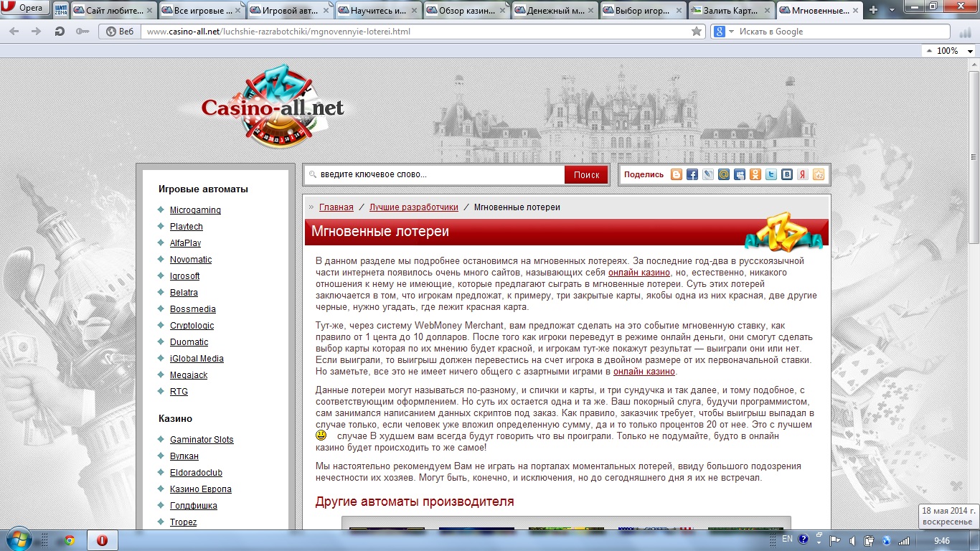Image resolution: width=980 pixels, height=551 pixels.
Task: Open the Вулкан casino link
Action: tap(184, 456)
